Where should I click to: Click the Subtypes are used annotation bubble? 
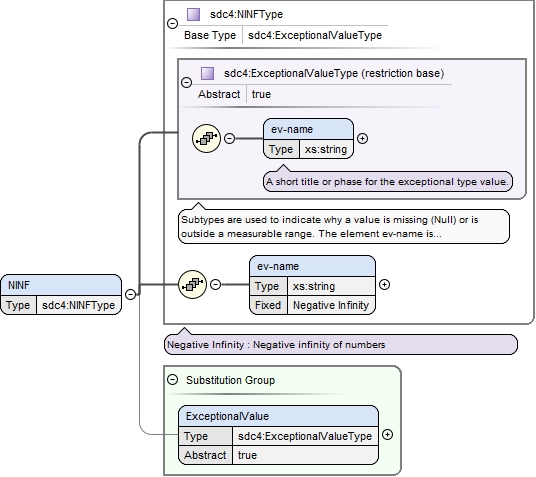coord(344,227)
